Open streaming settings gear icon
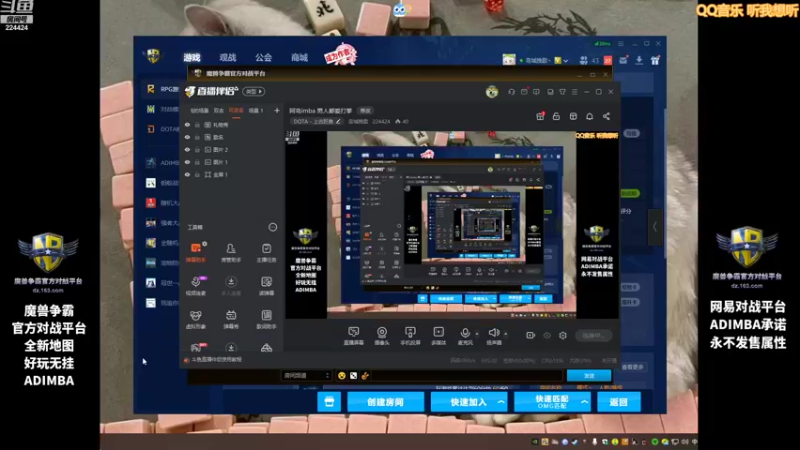This screenshot has height=450, width=800. point(563,335)
